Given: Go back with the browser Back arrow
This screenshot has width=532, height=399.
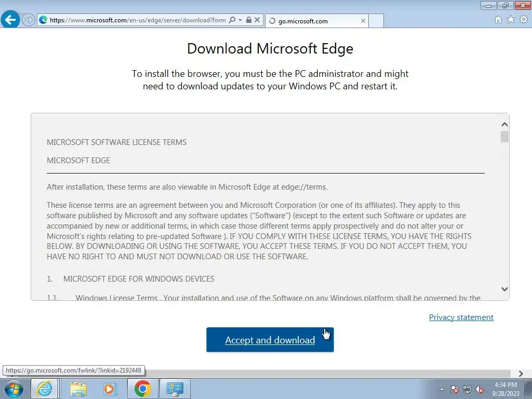Looking at the screenshot, I should point(10,19).
